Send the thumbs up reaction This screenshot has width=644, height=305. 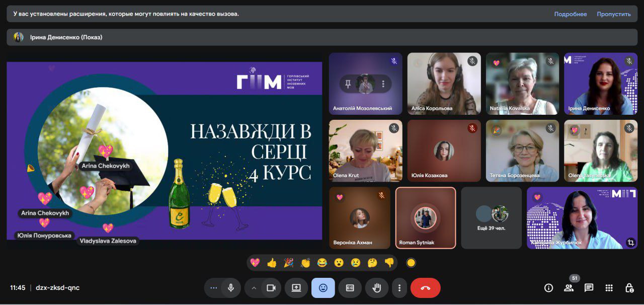click(272, 263)
